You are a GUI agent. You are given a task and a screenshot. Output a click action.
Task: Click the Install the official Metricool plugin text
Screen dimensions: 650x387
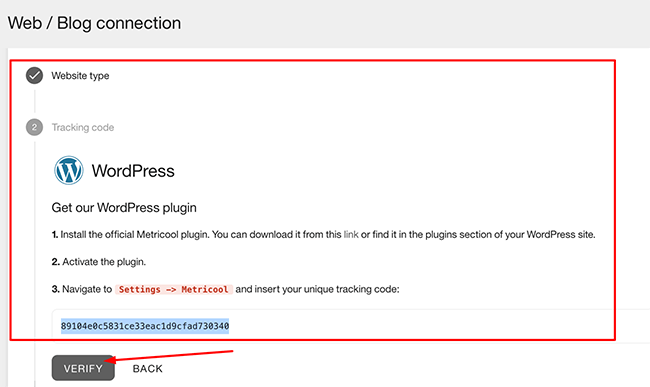(x=135, y=235)
